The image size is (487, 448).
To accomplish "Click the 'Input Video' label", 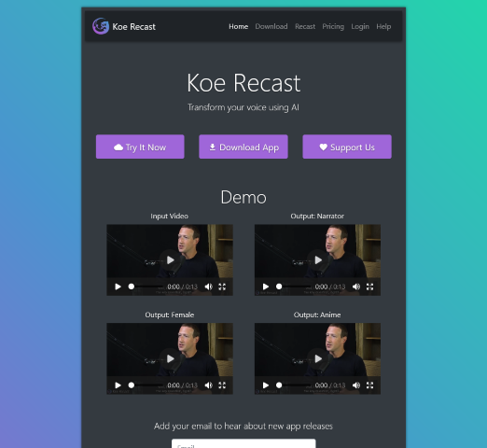I will (170, 216).
